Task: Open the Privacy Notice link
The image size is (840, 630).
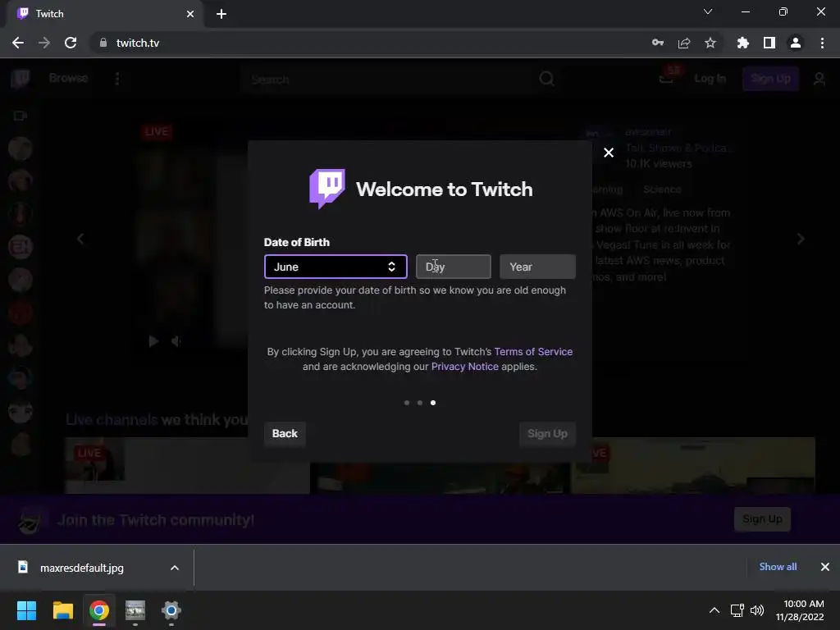Action: point(464,367)
